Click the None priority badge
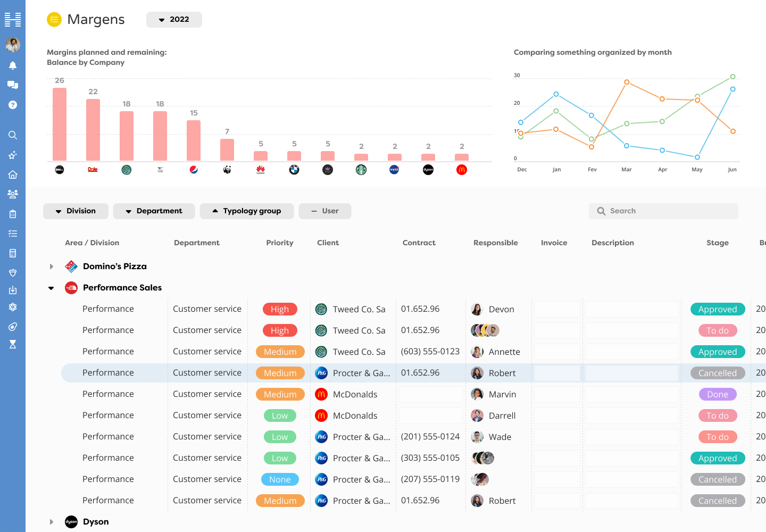766x532 pixels. 280,479
